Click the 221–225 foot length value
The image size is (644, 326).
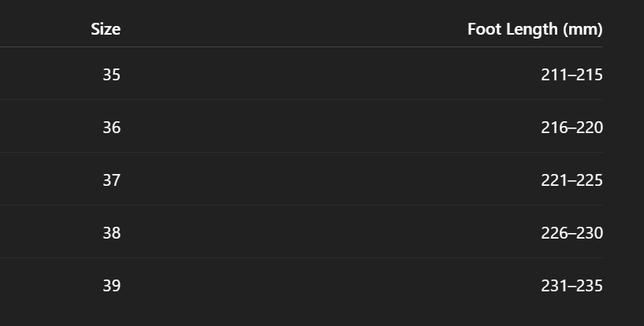click(x=571, y=180)
